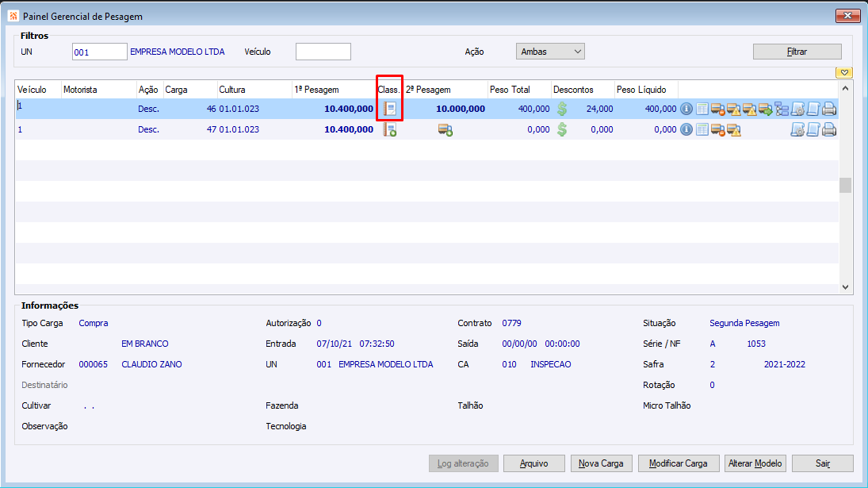Click safra value 2021-2022
868x488 pixels.
coord(785,364)
